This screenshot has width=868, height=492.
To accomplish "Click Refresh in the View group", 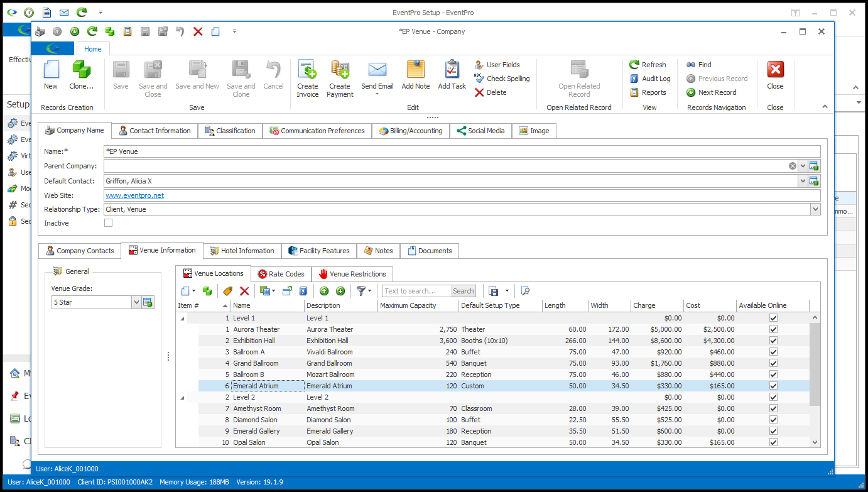I will point(648,65).
